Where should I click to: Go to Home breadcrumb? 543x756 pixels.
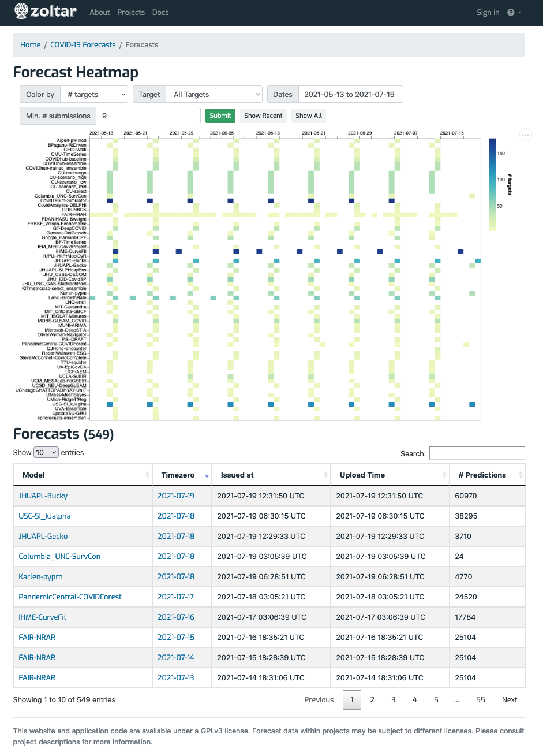pos(31,44)
